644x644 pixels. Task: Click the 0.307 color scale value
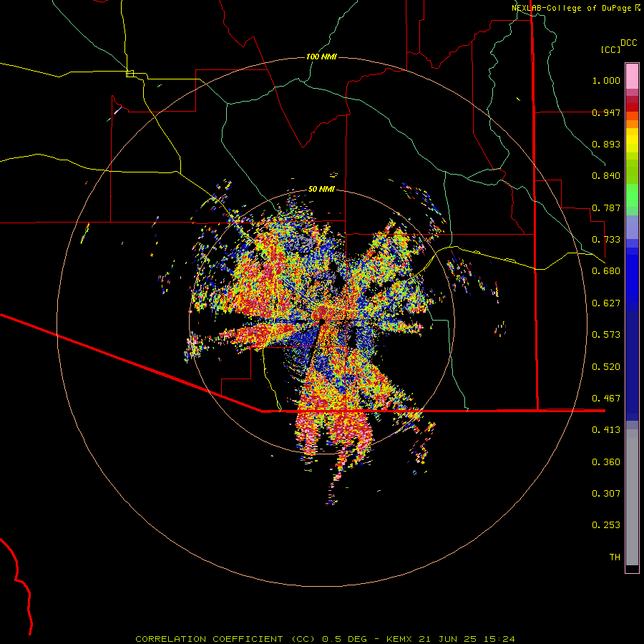pyautogui.click(x=606, y=494)
